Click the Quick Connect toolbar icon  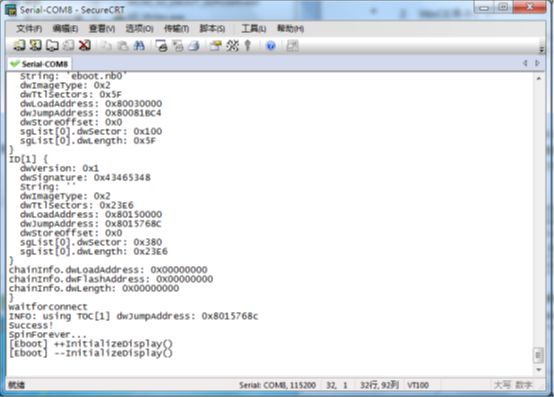[35, 45]
